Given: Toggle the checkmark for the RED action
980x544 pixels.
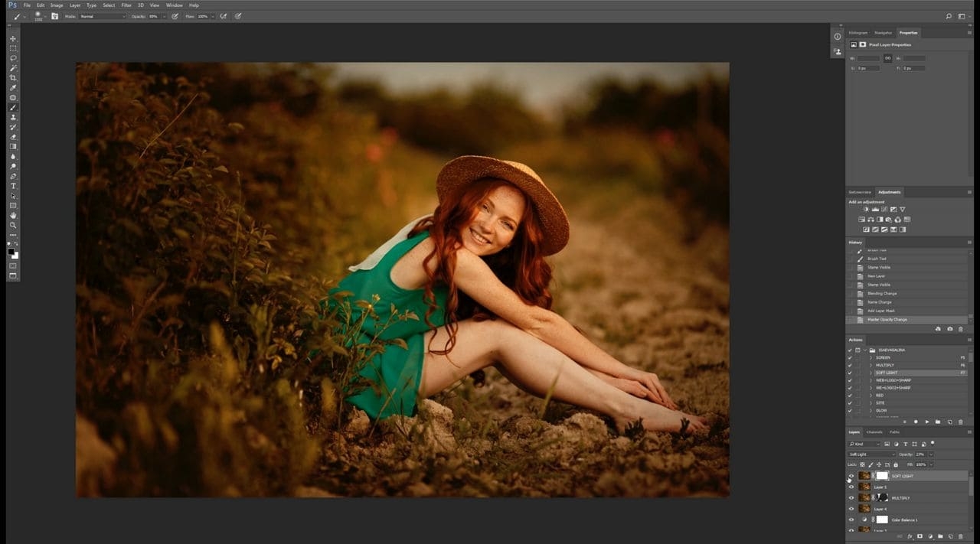Looking at the screenshot, I should pos(849,396).
